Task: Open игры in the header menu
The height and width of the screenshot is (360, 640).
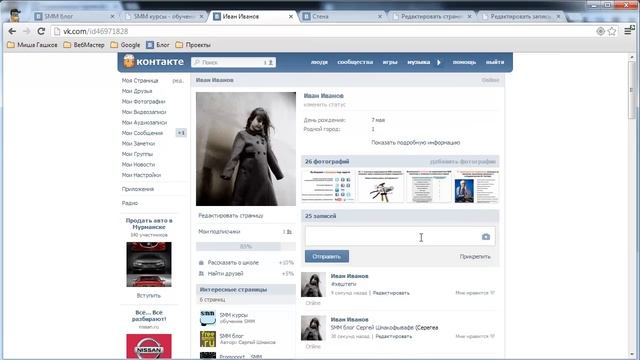Action: click(x=390, y=62)
